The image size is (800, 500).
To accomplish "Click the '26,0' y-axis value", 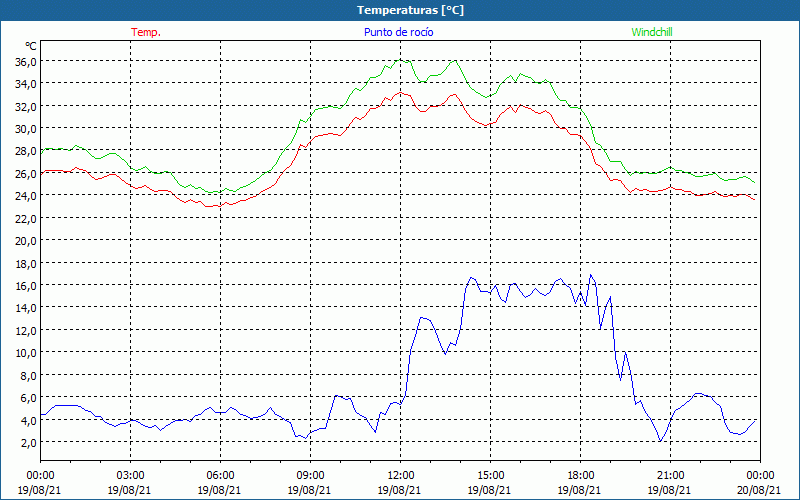I will pos(26,174).
